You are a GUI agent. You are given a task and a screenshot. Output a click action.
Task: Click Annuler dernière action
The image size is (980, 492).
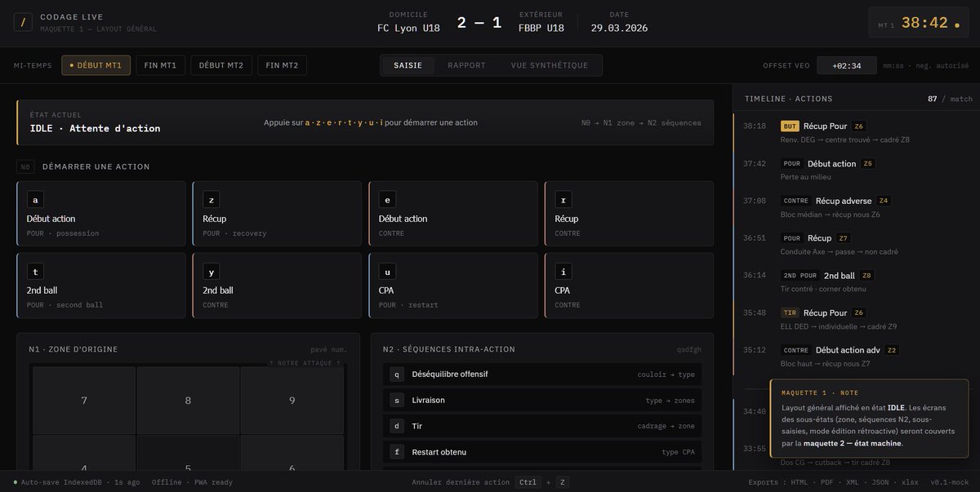pyautogui.click(x=461, y=482)
